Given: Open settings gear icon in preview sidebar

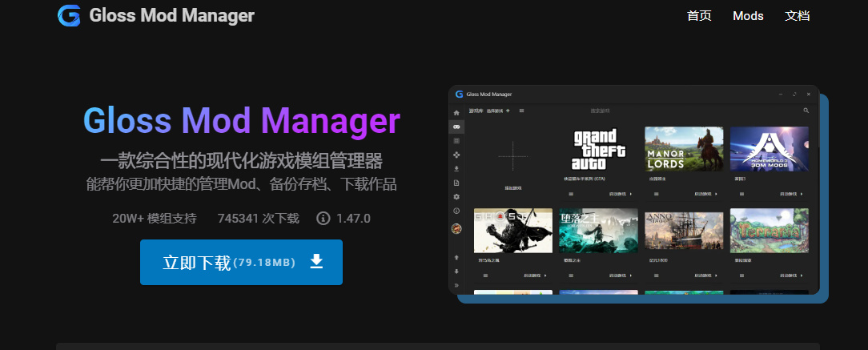Looking at the screenshot, I should pos(456,196).
